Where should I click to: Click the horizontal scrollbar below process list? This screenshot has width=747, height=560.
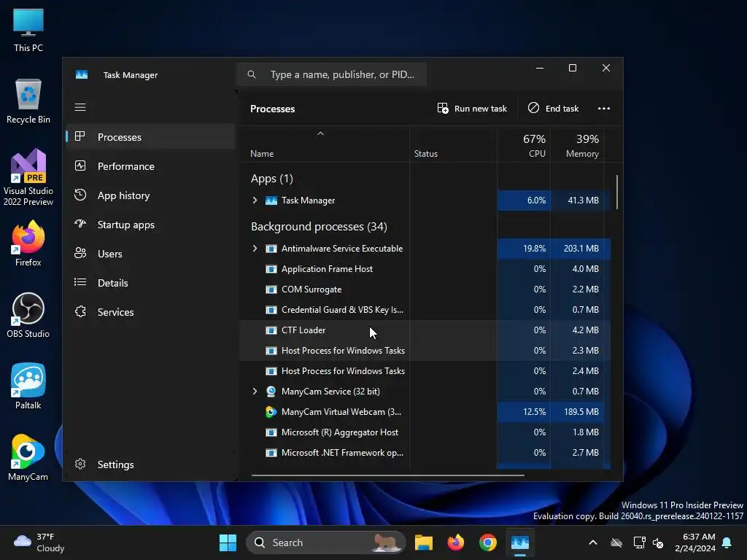(388, 475)
